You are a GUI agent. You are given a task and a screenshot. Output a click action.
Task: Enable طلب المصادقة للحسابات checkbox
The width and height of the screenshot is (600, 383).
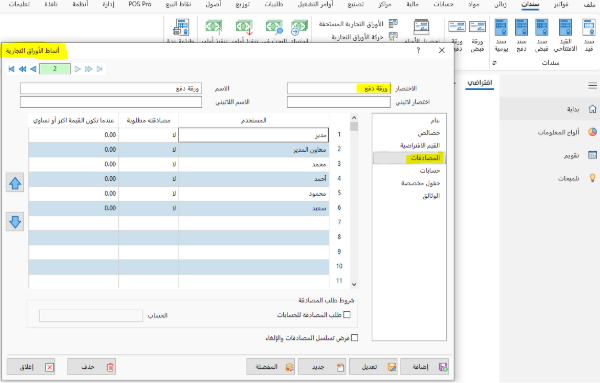pyautogui.click(x=347, y=315)
